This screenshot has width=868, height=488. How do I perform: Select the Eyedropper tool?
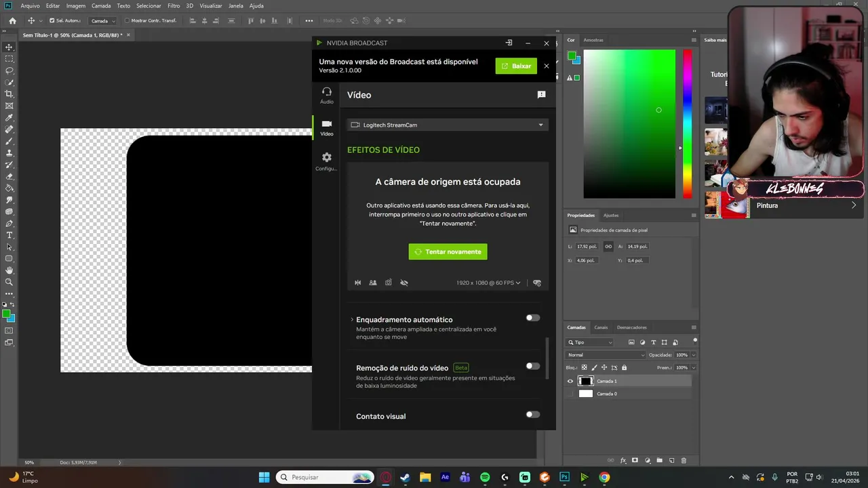[9, 118]
